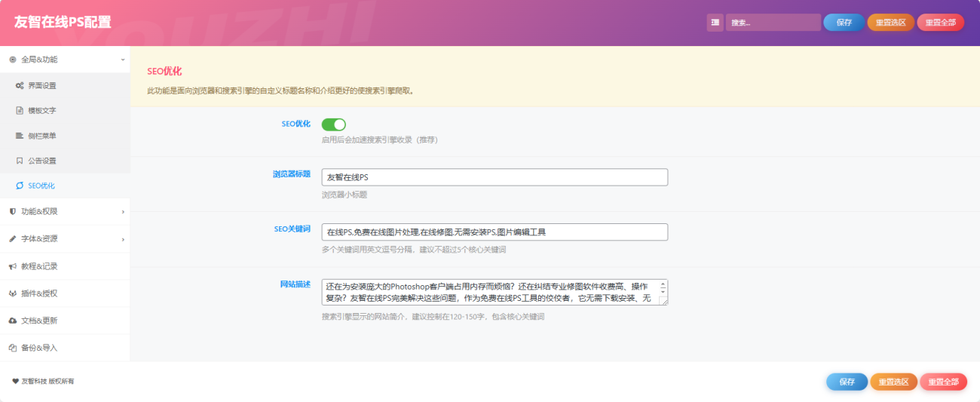
Task: Click the top 保存 button
Action: tap(844, 23)
